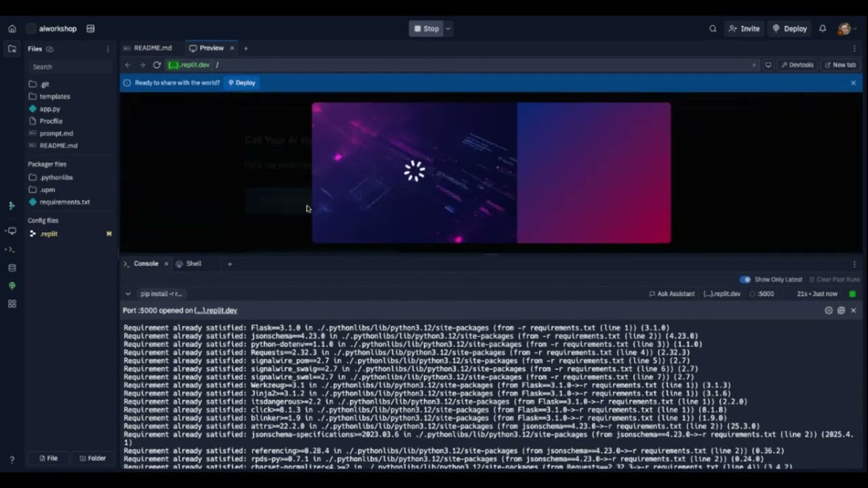Click the Invite button
This screenshot has width=868, height=488.
click(x=744, y=28)
